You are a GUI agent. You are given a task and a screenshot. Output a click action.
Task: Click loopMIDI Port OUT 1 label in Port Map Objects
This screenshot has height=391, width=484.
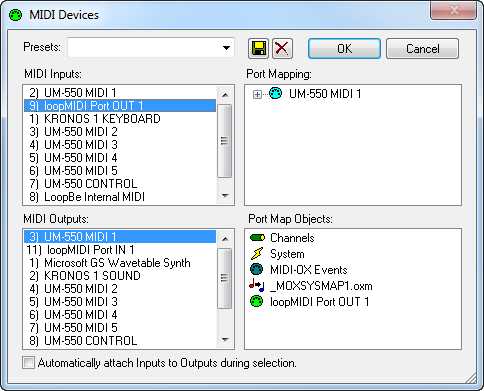tap(320, 302)
